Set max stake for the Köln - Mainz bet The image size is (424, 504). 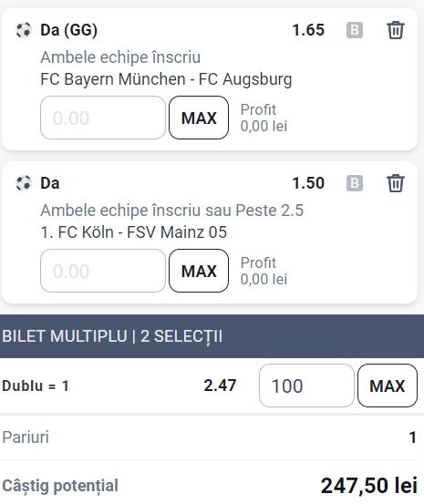pyautogui.click(x=199, y=271)
